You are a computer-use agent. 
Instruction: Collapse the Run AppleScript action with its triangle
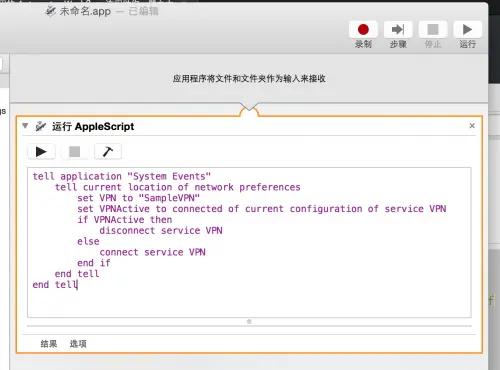pos(25,126)
